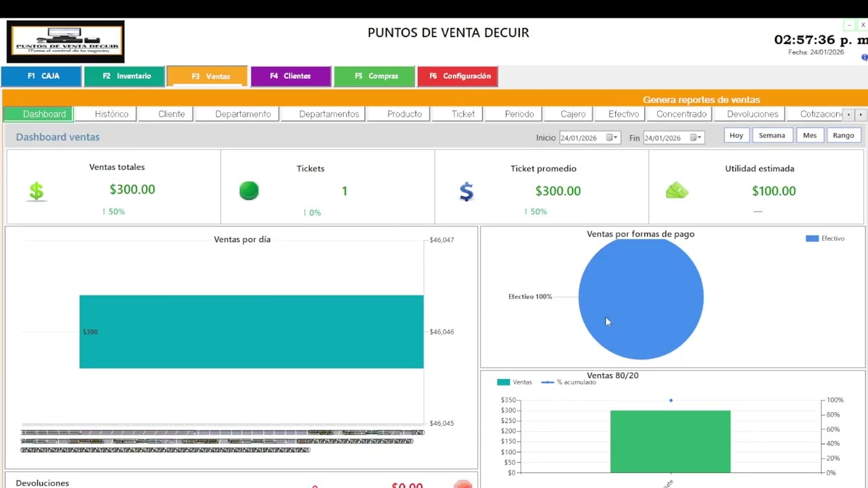Click the green circle Tickets icon
This screenshot has width=868, height=488.
(249, 191)
